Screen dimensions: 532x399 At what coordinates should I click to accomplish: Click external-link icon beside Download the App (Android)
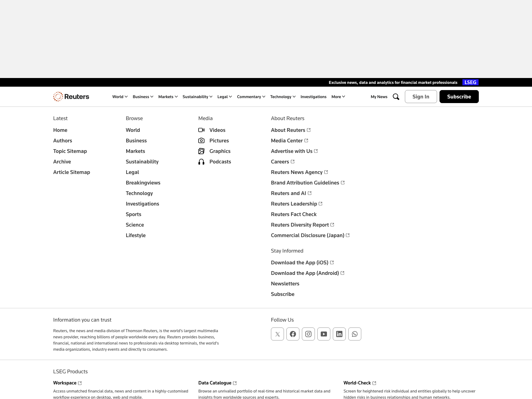tap(342, 273)
